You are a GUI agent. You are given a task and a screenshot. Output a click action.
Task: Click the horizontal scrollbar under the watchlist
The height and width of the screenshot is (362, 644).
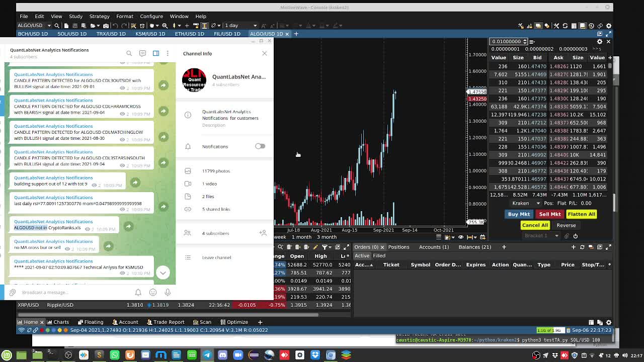(167, 315)
